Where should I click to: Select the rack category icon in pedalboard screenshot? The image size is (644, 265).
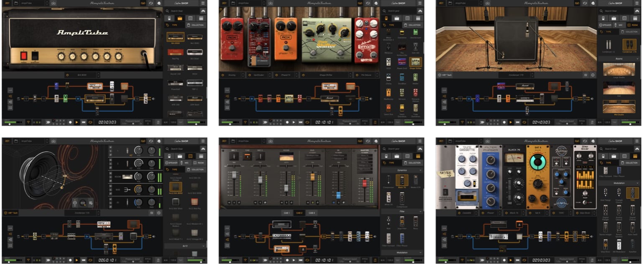click(x=417, y=18)
